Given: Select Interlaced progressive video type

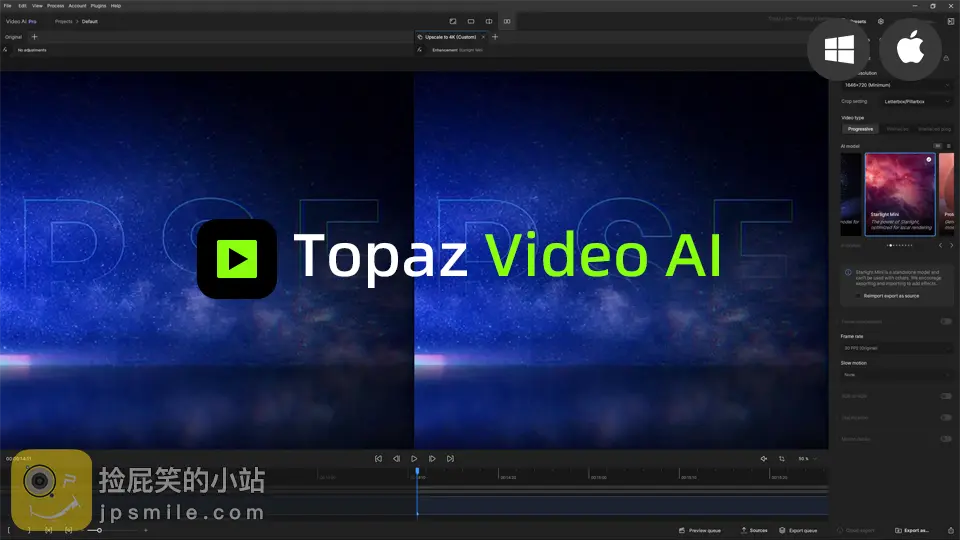Looking at the screenshot, I should click(x=934, y=129).
